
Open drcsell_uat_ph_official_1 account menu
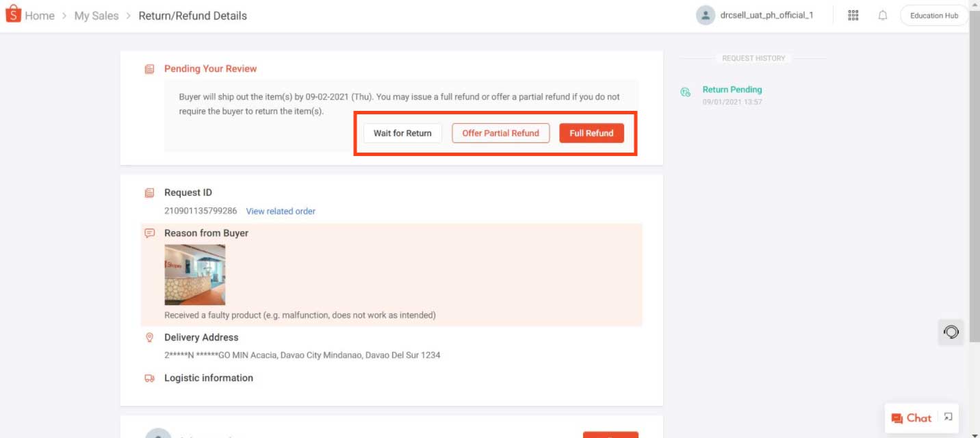pyautogui.click(x=766, y=15)
